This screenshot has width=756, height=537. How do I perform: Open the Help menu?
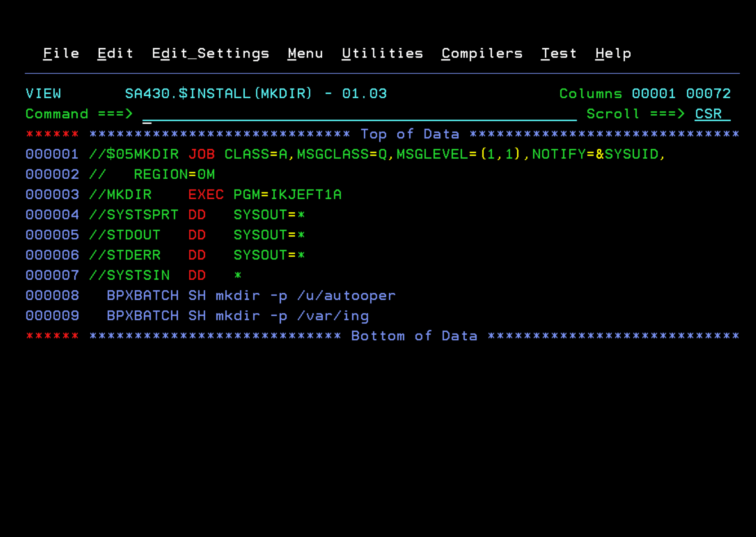click(x=613, y=53)
